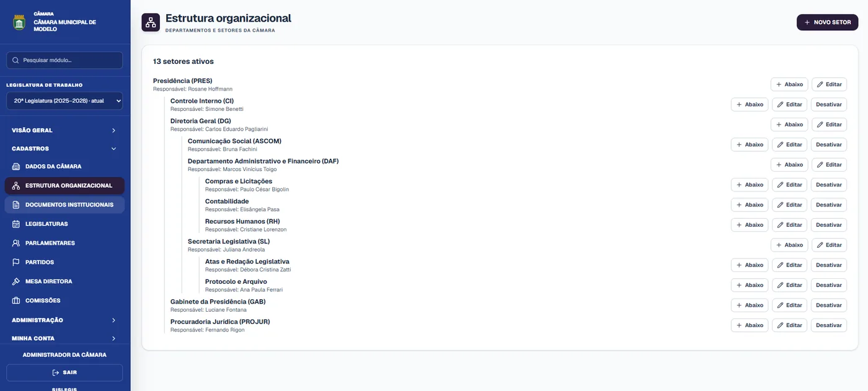Viewport: 868px width, 391px height.
Task: Expand the Minha Conta section
Action: 64,338
